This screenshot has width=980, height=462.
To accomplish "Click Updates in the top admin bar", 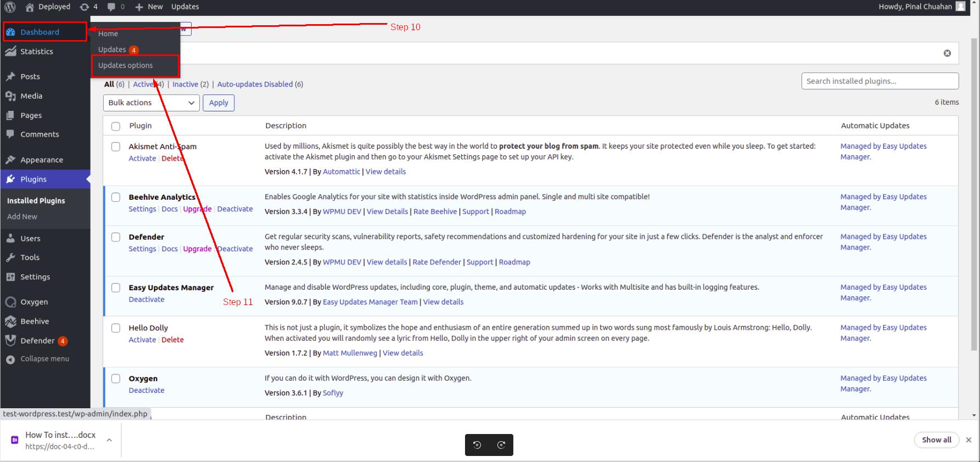I will point(185,7).
